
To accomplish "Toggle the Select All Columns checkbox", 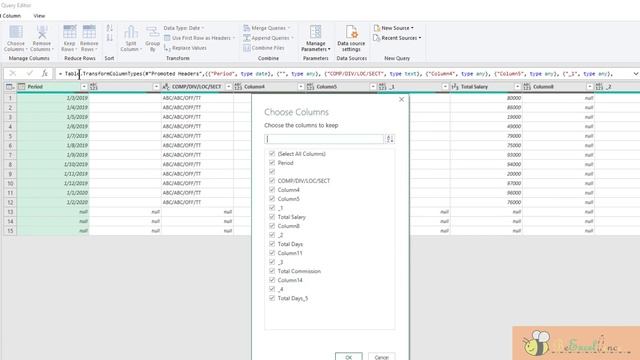I will coord(272,153).
